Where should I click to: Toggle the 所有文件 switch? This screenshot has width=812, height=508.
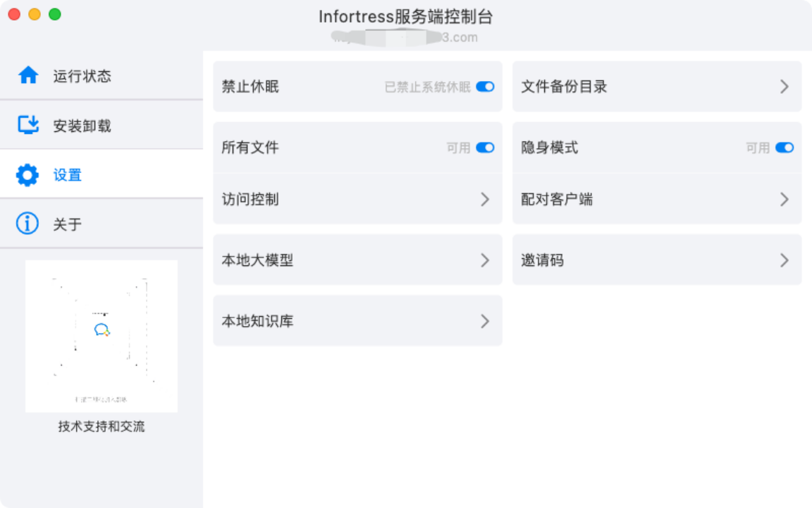[x=485, y=147]
